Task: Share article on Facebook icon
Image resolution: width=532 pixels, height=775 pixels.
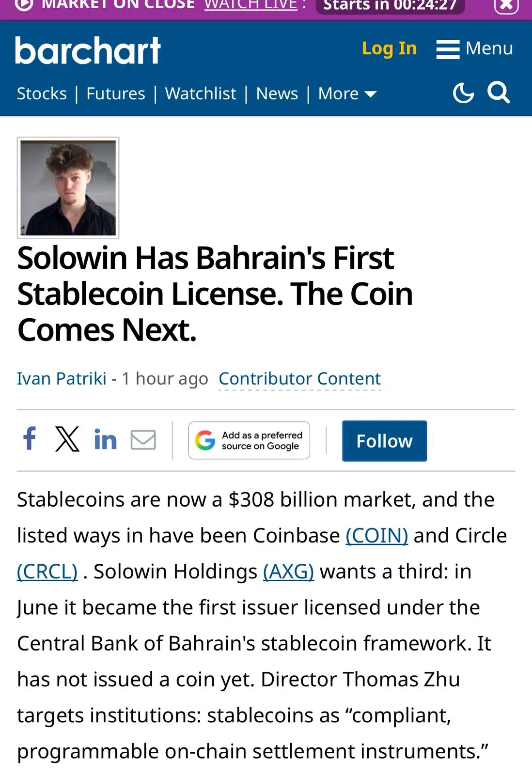Action: [30, 438]
